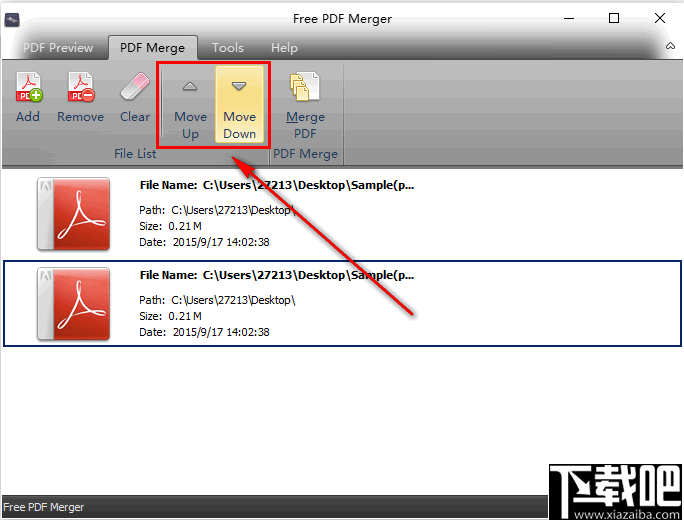Click the Free PDF Merger status bar text

(x=44, y=507)
